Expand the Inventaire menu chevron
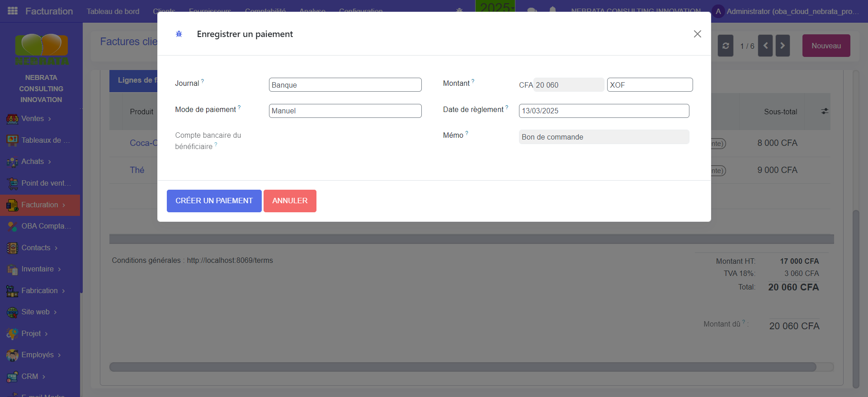868x397 pixels. click(59, 269)
